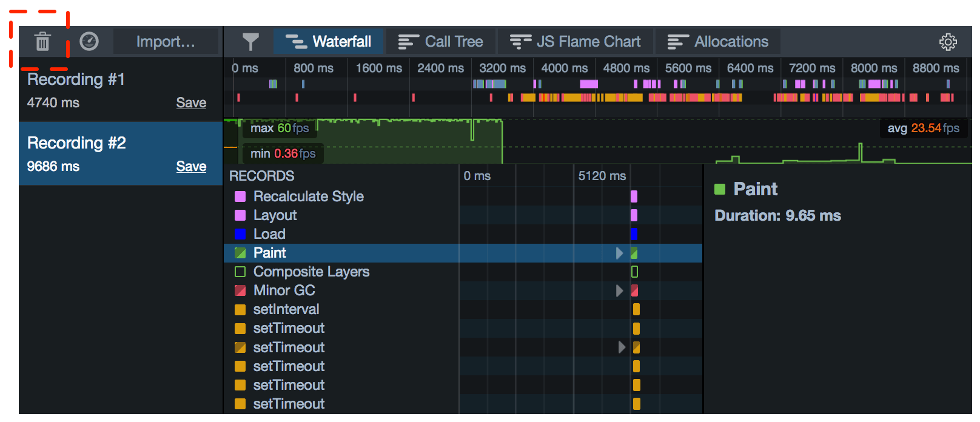
Task: Expand the Minor GC record arrow
Action: coord(619,291)
